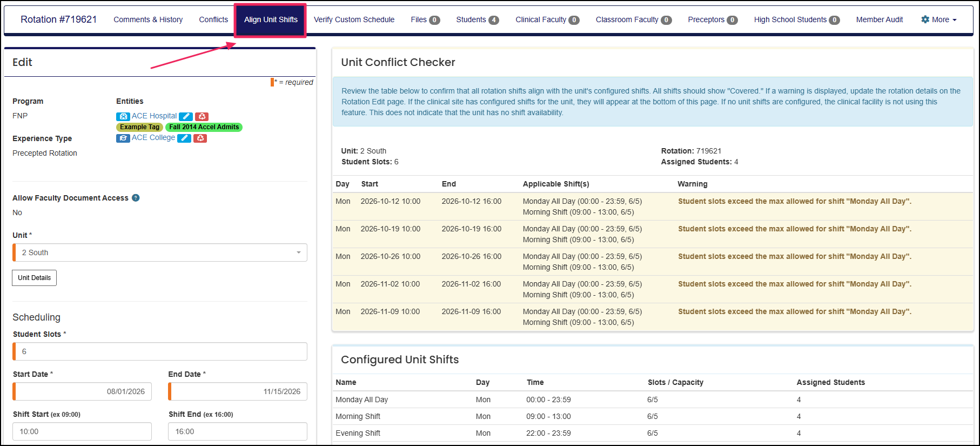
Task: Focus the Shift End time field
Action: (x=238, y=431)
